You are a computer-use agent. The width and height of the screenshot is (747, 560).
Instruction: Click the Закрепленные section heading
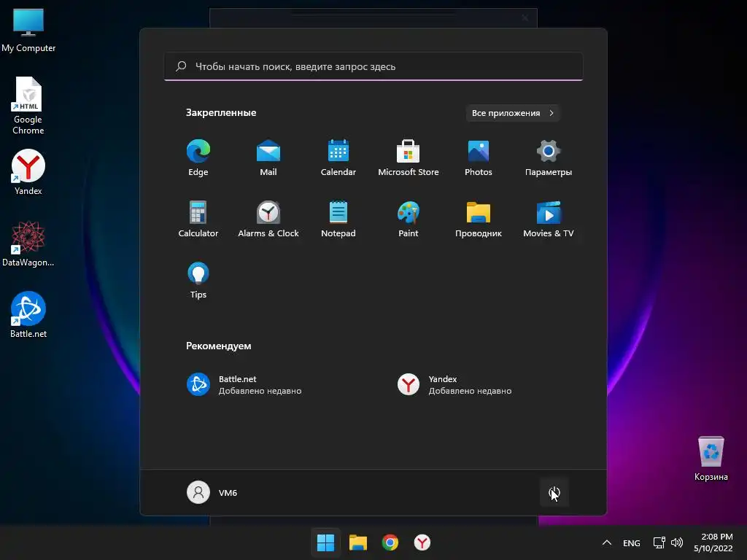point(221,113)
